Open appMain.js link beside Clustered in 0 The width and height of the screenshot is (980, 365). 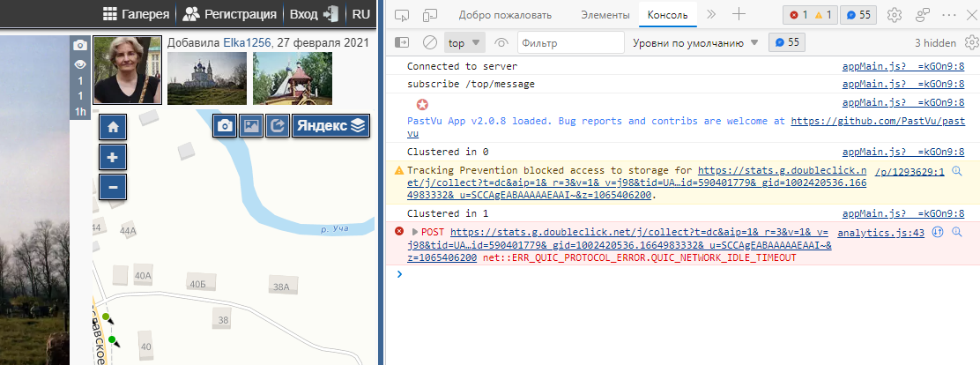(x=903, y=152)
